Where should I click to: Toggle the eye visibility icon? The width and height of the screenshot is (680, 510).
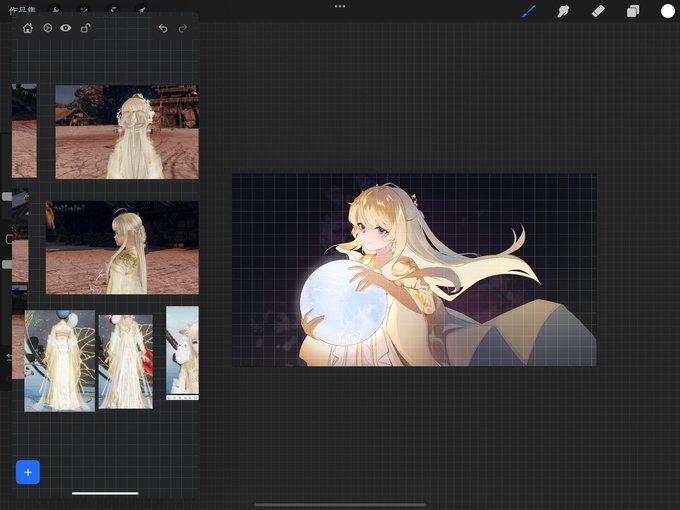(65, 28)
